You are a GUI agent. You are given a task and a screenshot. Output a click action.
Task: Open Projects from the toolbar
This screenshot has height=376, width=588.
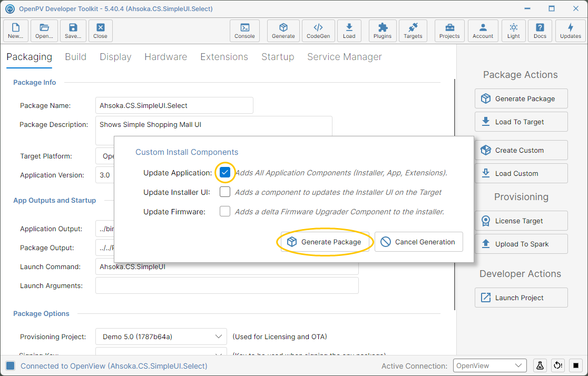(449, 31)
